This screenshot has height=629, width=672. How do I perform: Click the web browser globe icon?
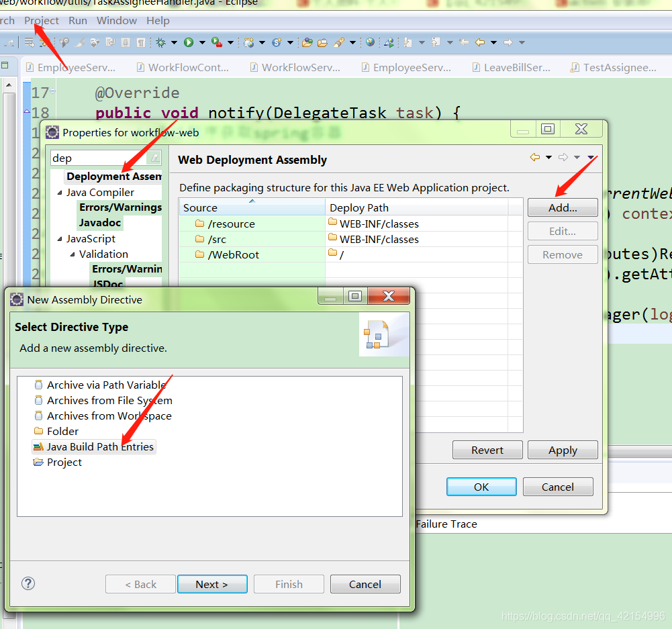click(371, 42)
